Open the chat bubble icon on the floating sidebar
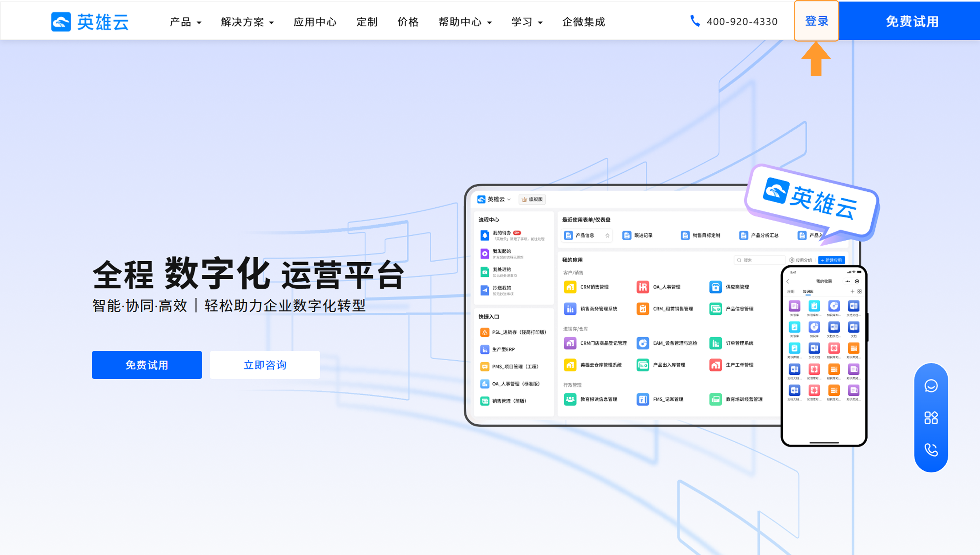 [x=931, y=386]
